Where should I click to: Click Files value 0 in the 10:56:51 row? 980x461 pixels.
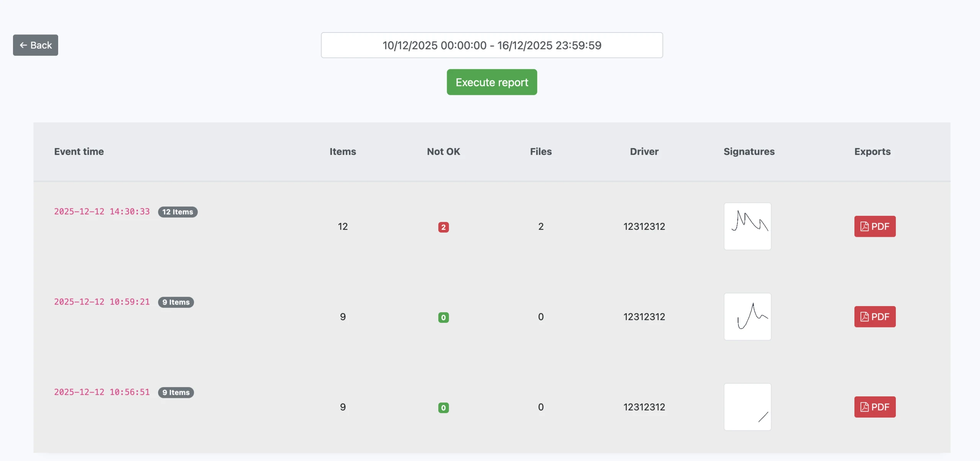(x=541, y=407)
